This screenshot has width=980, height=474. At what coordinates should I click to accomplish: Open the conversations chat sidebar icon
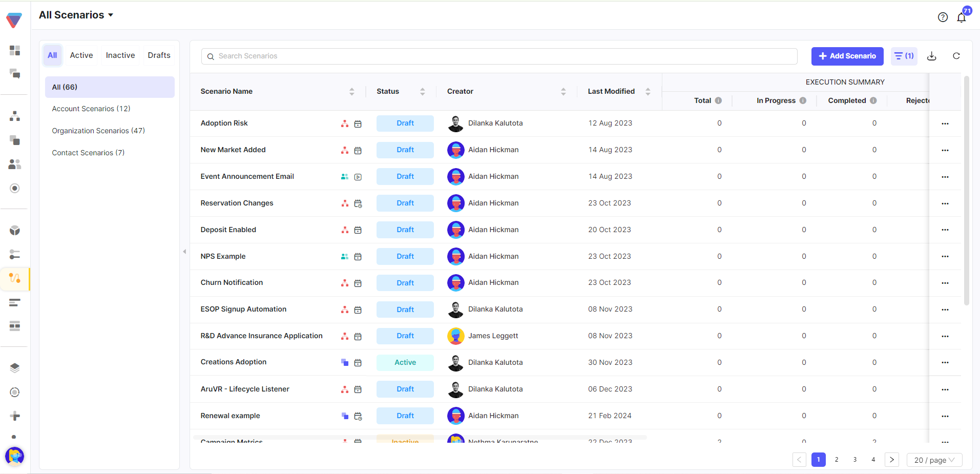pyautogui.click(x=15, y=74)
